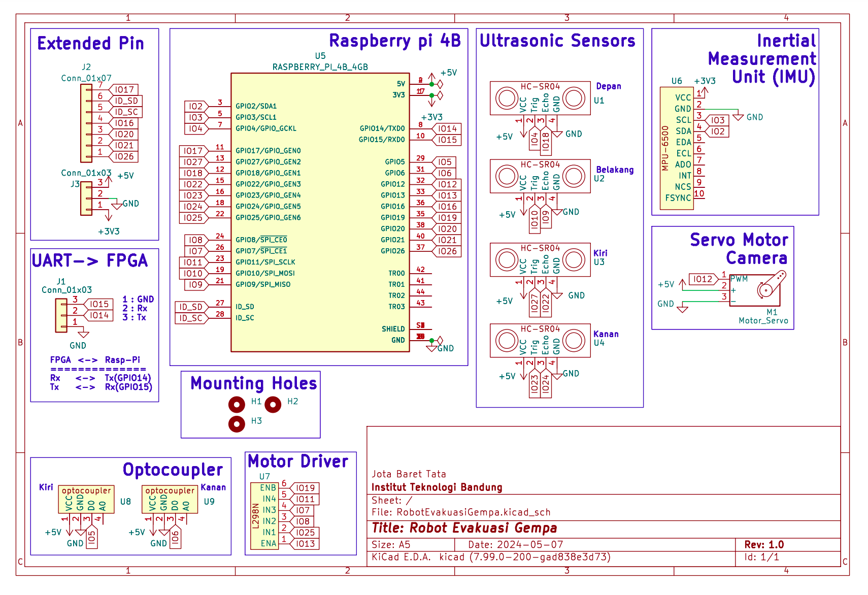Viewport: 868px width, 595px height.
Task: Click the IO12 label on servo PWM pin
Action: point(703,279)
